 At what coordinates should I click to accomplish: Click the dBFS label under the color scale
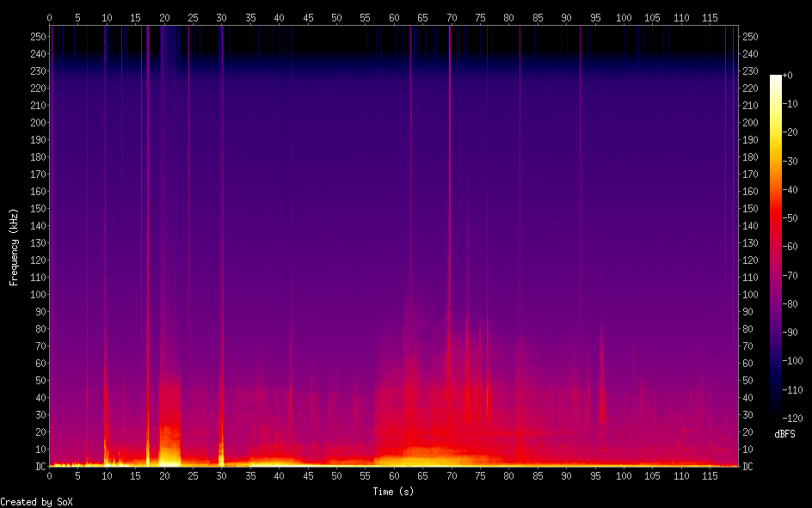(x=785, y=434)
